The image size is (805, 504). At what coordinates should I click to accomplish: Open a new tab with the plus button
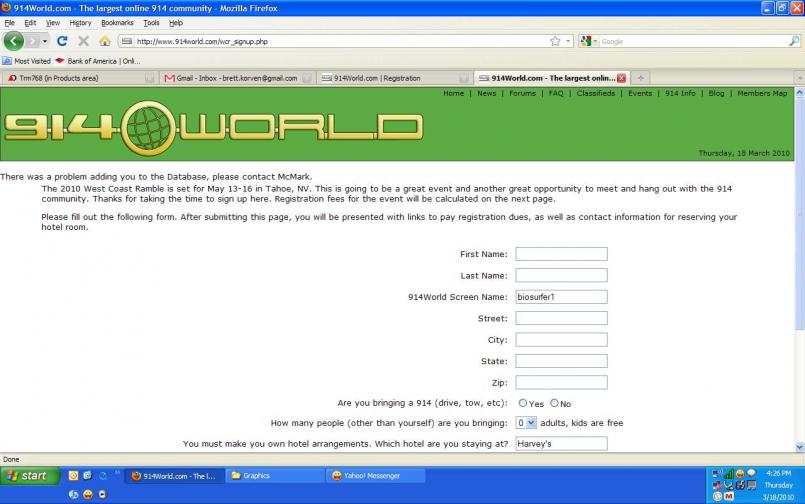click(640, 78)
